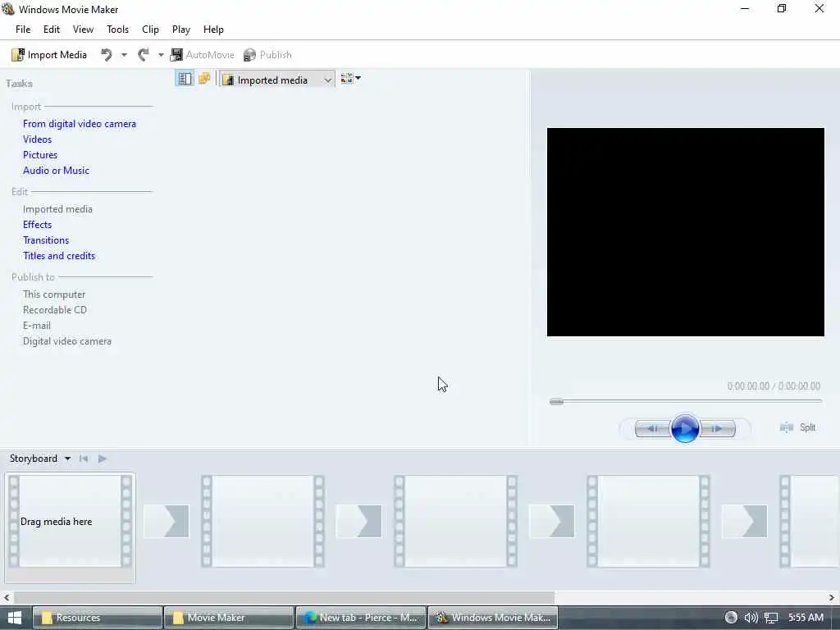
Task: Click the Videos import link
Action: (37, 139)
